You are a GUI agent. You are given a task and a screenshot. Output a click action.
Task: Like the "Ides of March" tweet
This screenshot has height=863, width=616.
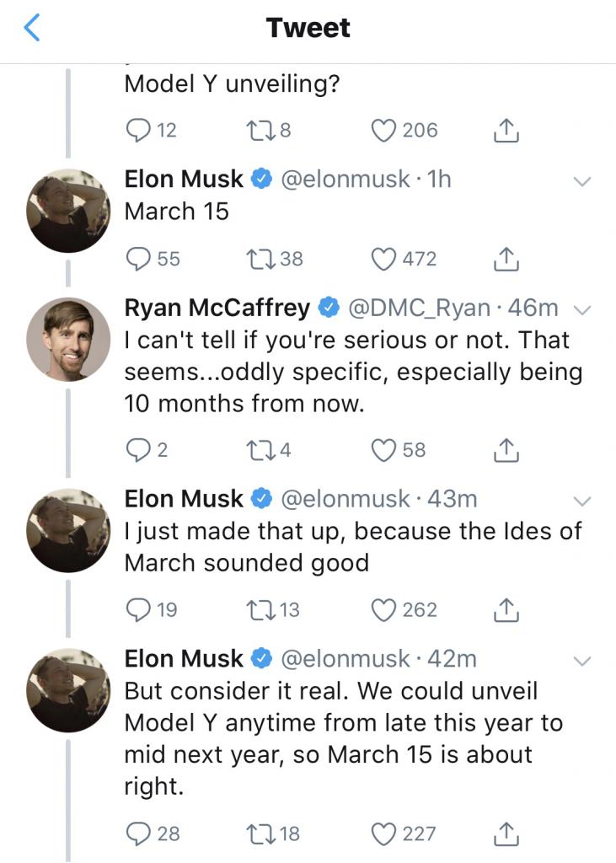(384, 609)
